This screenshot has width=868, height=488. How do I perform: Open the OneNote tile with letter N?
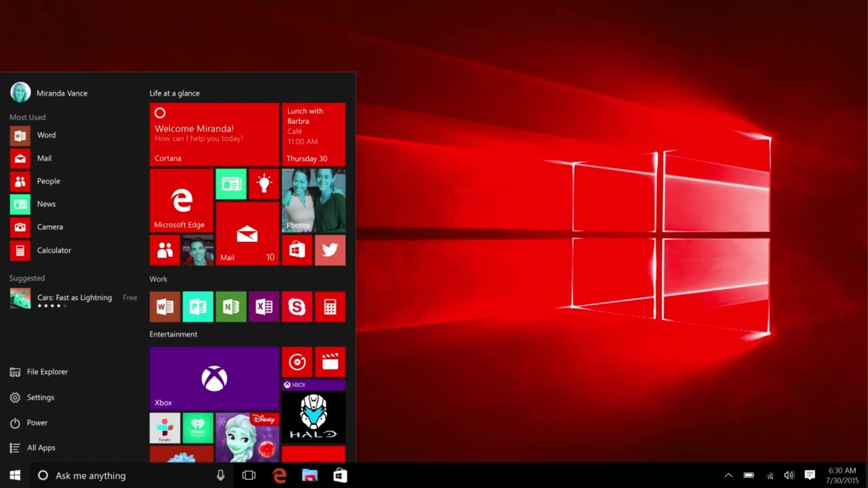coord(231,307)
